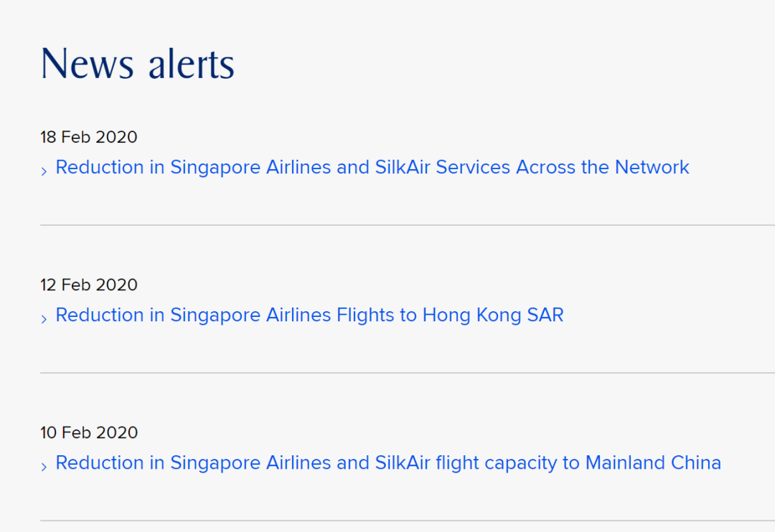Click chevron before Services Across the Network link
This screenshot has height=532, width=775.
click(44, 171)
